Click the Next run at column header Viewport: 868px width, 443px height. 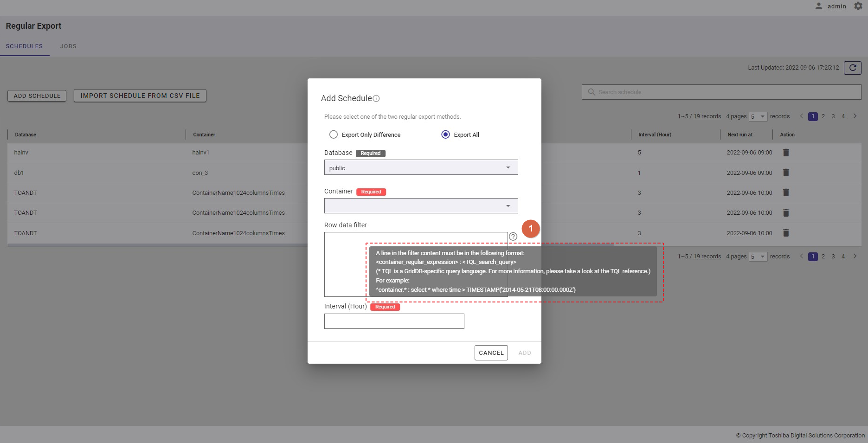click(740, 135)
